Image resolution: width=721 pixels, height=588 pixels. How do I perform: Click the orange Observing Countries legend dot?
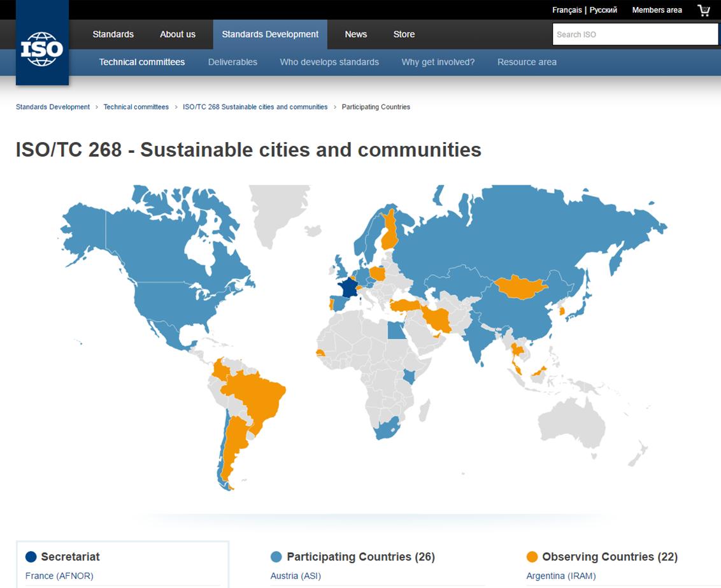pyautogui.click(x=532, y=557)
